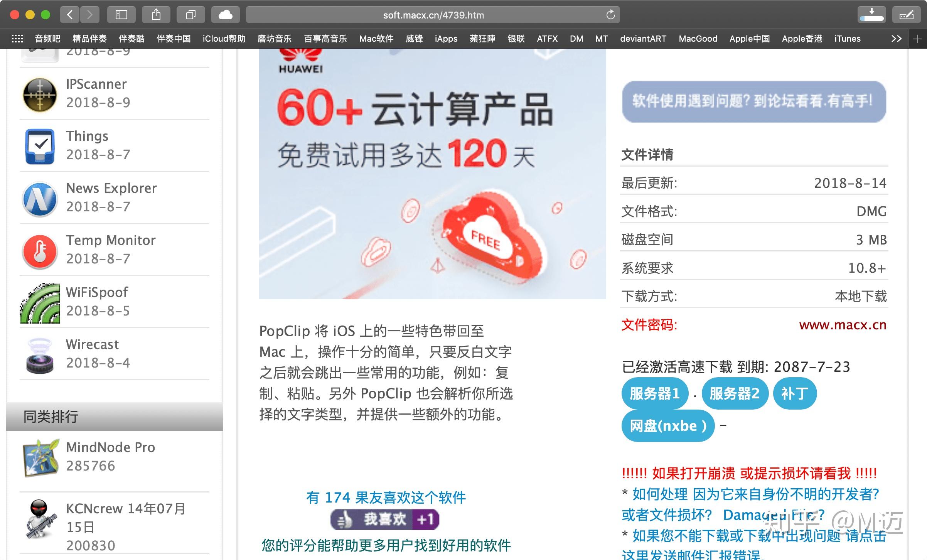Open the Apple香港 bookmark

(x=802, y=39)
